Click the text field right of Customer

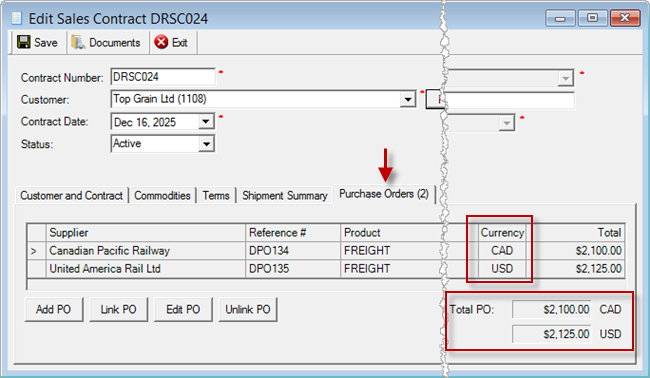click(510, 100)
